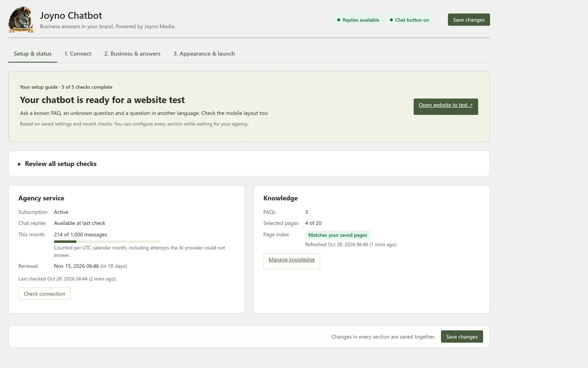588x368 pixels.
Task: Click the Agency service heading
Action: click(x=41, y=198)
